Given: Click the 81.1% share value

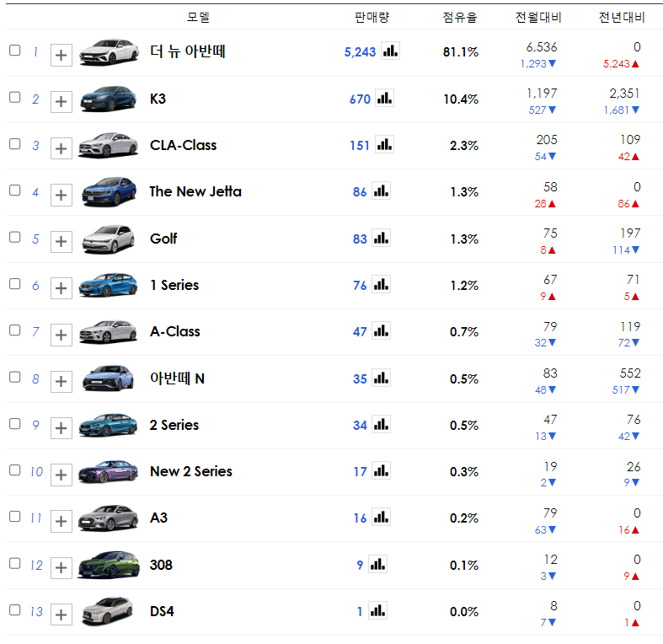Looking at the screenshot, I should 461,52.
